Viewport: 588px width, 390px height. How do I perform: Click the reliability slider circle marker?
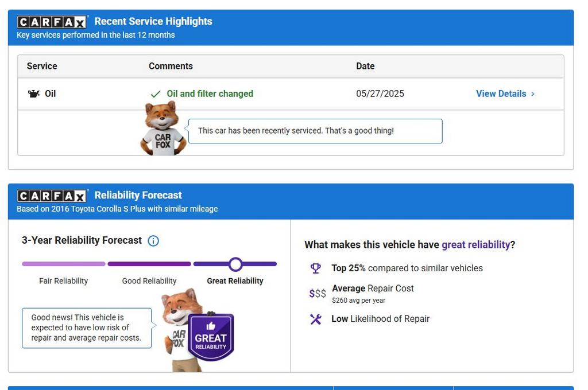point(235,264)
